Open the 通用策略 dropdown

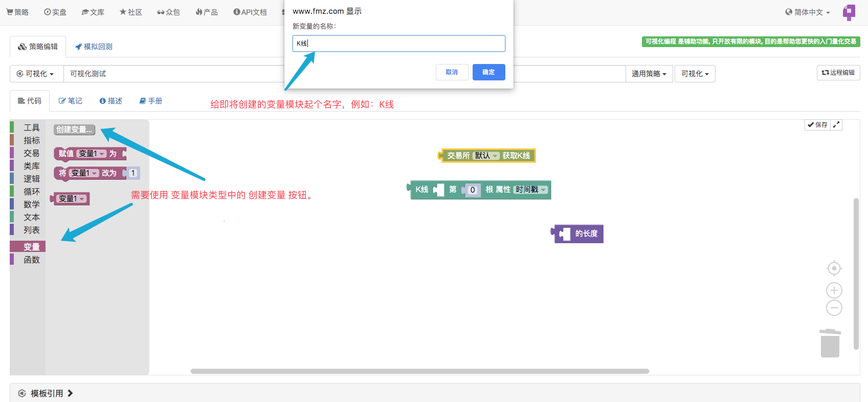pyautogui.click(x=649, y=74)
